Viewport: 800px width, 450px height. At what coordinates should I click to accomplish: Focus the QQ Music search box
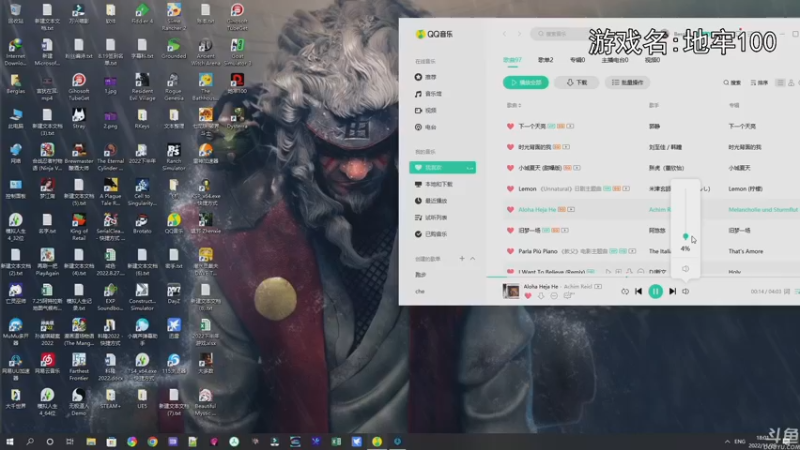(x=561, y=34)
